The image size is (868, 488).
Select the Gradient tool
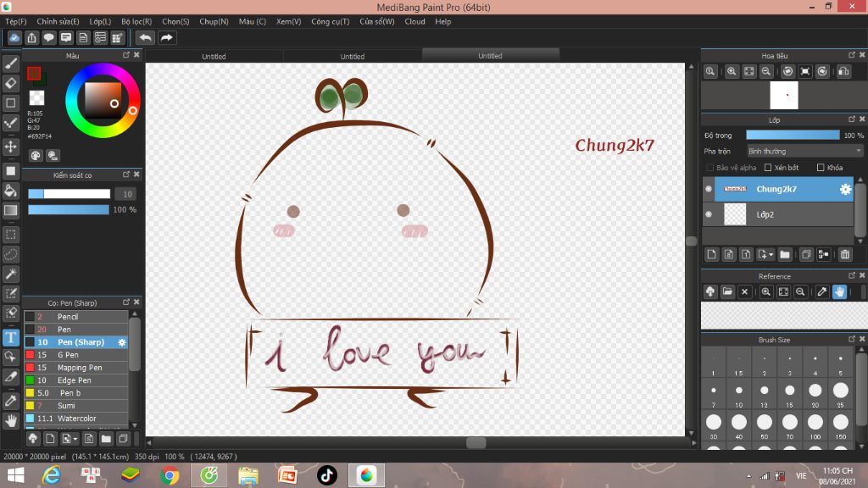pyautogui.click(x=10, y=210)
